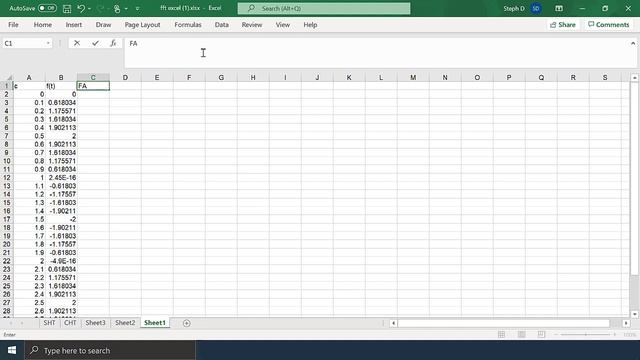The image size is (640, 360).
Task: Select row 12 header
Action: [x=7, y=178]
